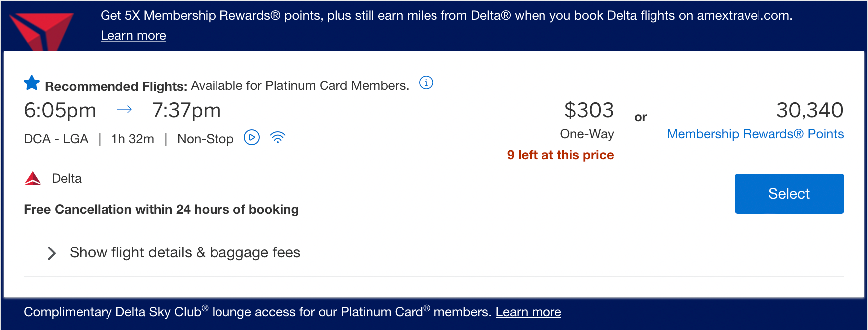Click the 30,340 points amount
This screenshot has height=330, width=868.
809,110
